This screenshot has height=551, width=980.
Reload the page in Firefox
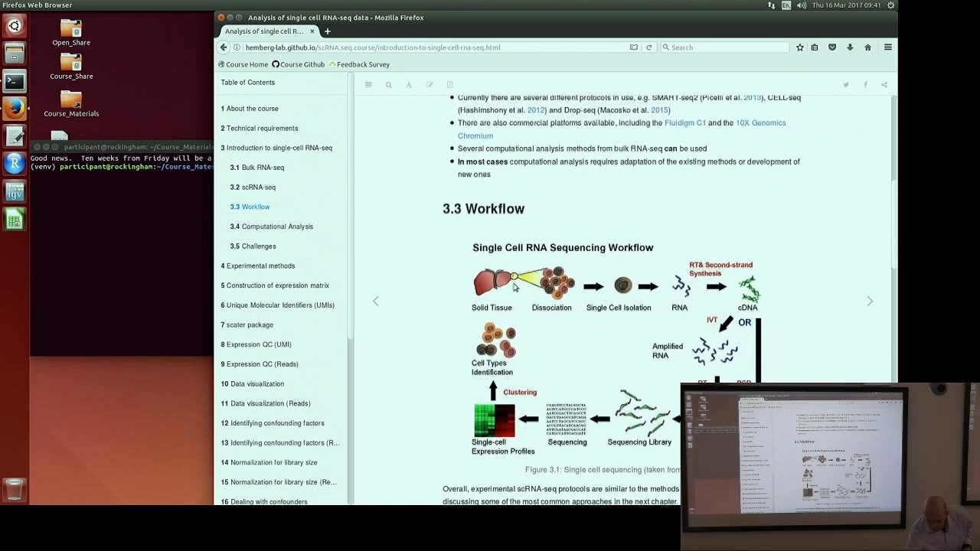648,47
